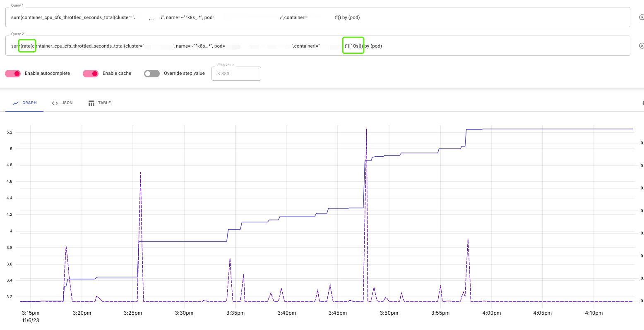This screenshot has height=330, width=644.
Task: Select the GRAPH tab
Action: point(24,103)
